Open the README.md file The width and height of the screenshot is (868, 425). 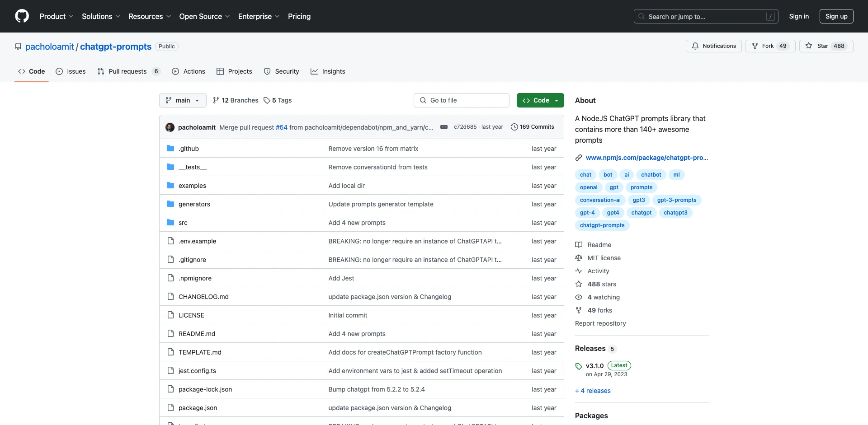[197, 334]
